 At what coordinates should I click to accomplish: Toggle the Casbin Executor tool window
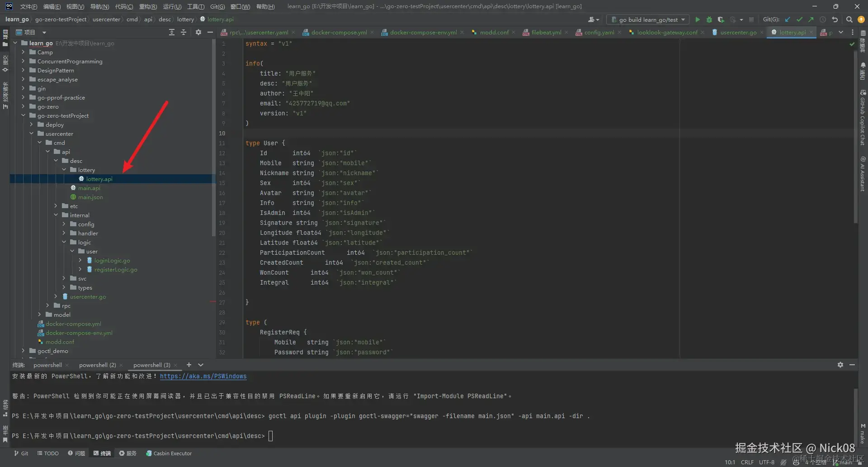[169, 453]
